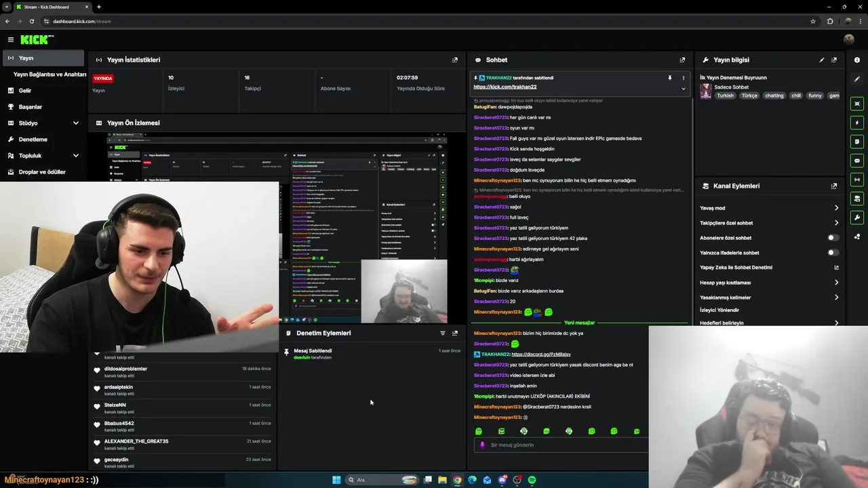Bookmark this page with star icon
This screenshot has width=868, height=488.
point(813,21)
